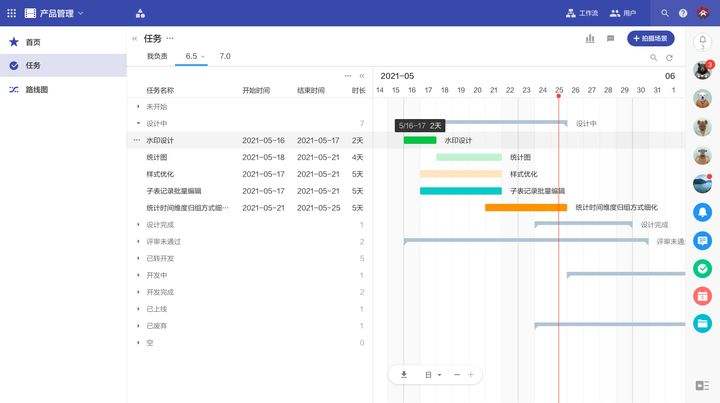Select the 我负责 tab
The height and width of the screenshot is (403, 720).
tap(157, 56)
